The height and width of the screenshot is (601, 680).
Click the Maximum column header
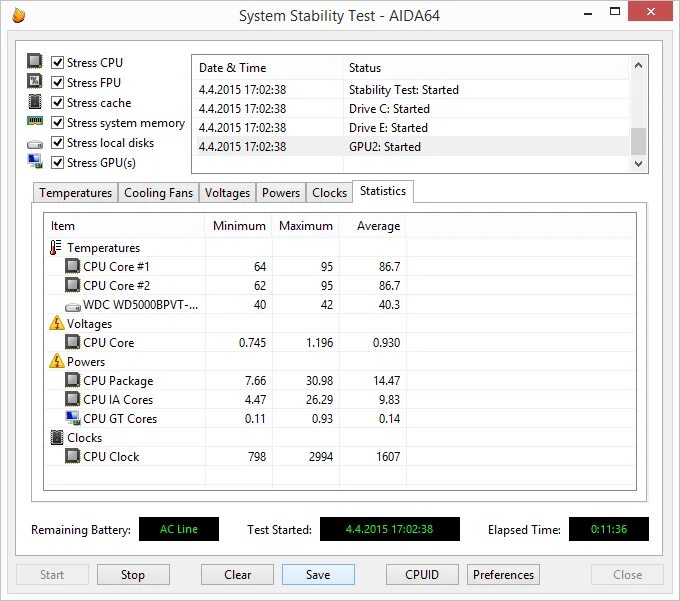tap(306, 226)
